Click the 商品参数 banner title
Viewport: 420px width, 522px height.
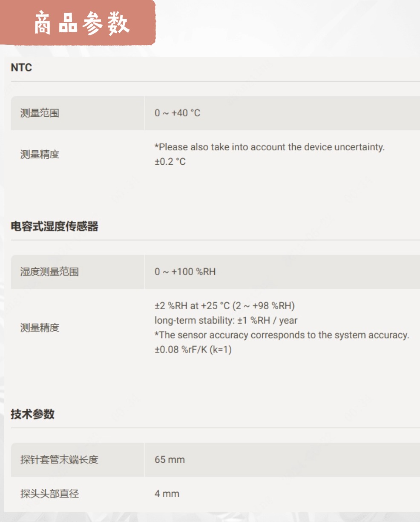(81, 23)
